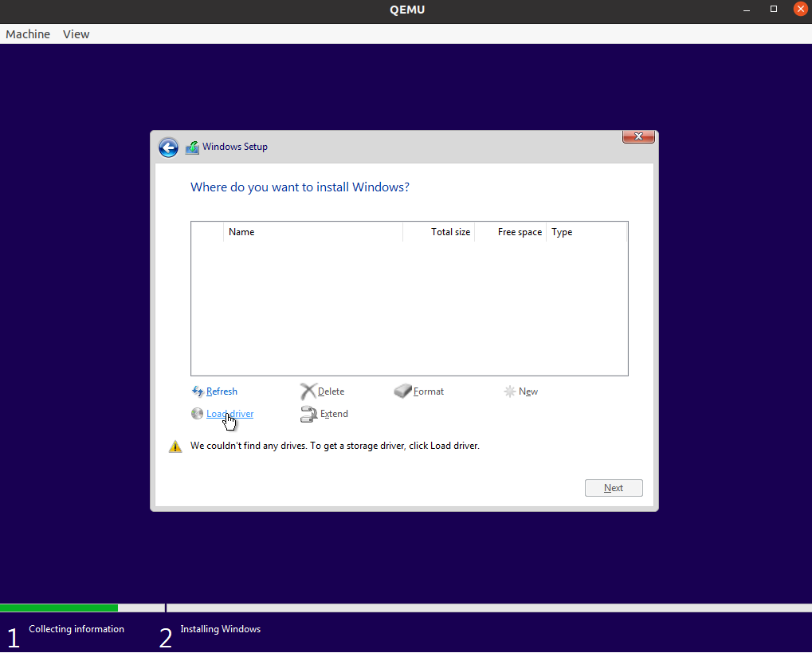Click the 'We couldn't find any drives' message
Viewport: 812px width, 653px height.
pyautogui.click(x=335, y=446)
